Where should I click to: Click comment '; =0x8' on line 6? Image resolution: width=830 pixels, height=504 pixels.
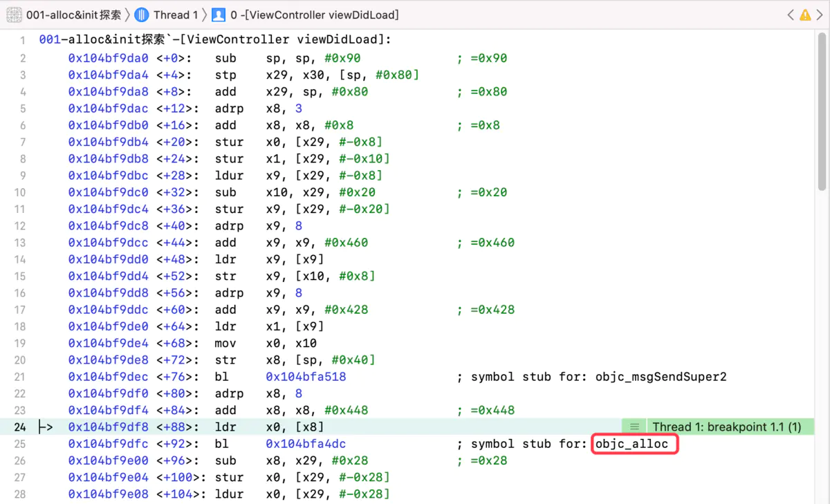(x=478, y=125)
